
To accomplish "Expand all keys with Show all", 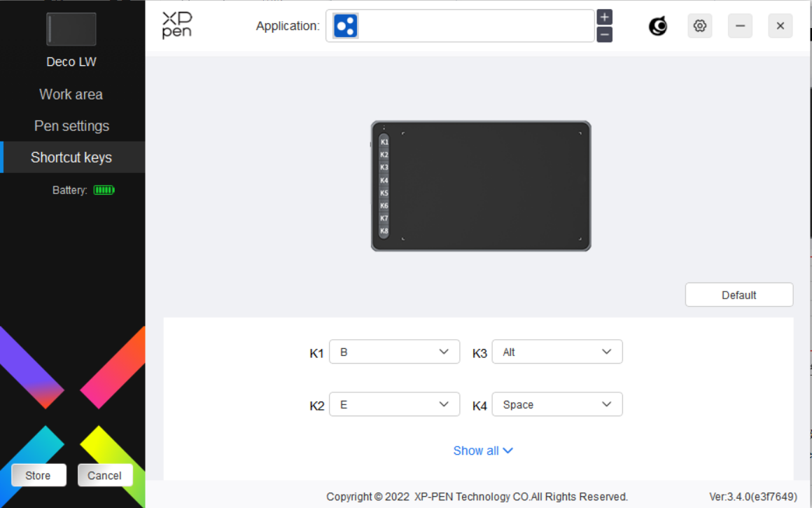I will pyautogui.click(x=483, y=451).
